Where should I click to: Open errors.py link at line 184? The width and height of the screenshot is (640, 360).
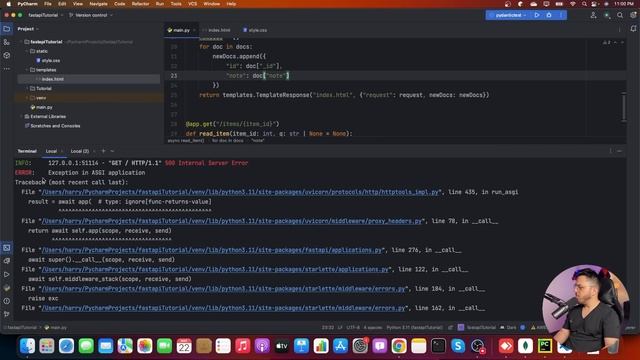click(x=224, y=289)
